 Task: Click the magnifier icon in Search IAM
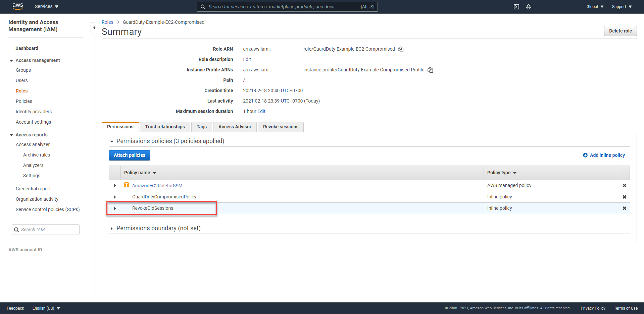click(16, 230)
